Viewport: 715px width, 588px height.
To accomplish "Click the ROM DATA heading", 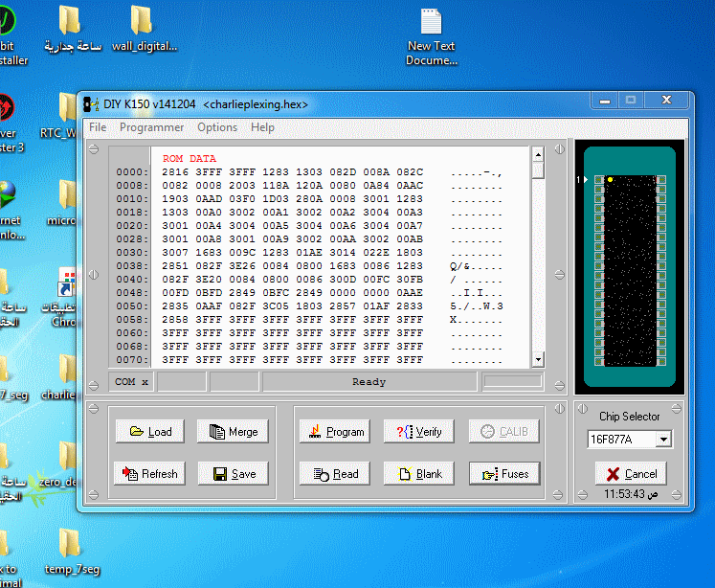I will tap(190, 158).
